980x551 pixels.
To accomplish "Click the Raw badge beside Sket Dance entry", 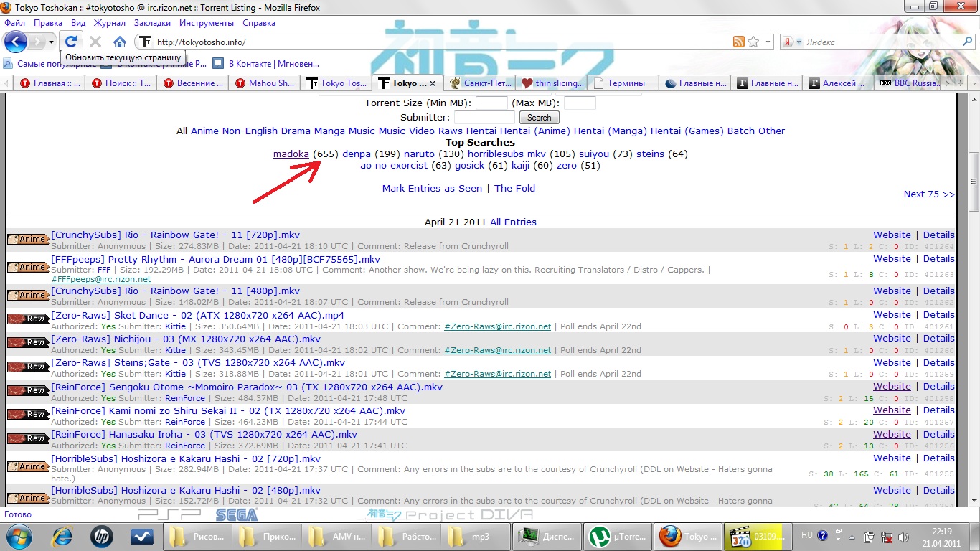I will (x=28, y=319).
